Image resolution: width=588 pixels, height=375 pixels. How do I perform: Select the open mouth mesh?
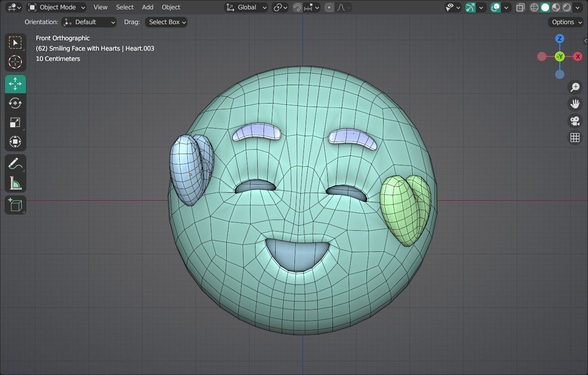(x=297, y=254)
